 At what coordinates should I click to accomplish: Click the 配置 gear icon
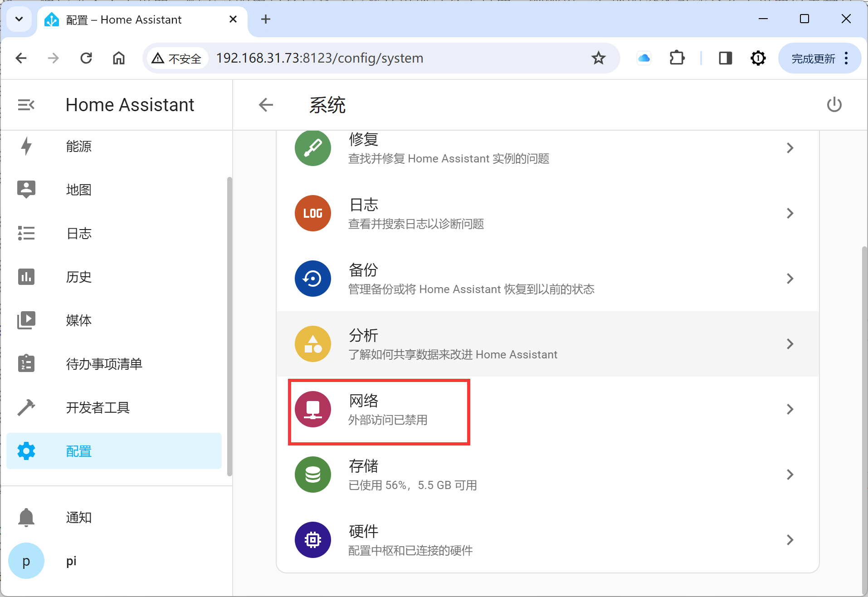point(26,451)
